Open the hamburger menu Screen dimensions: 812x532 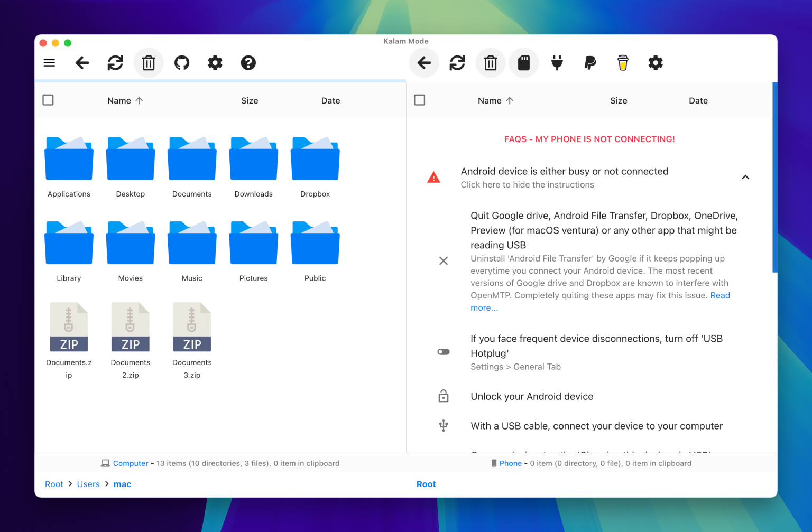(x=49, y=62)
